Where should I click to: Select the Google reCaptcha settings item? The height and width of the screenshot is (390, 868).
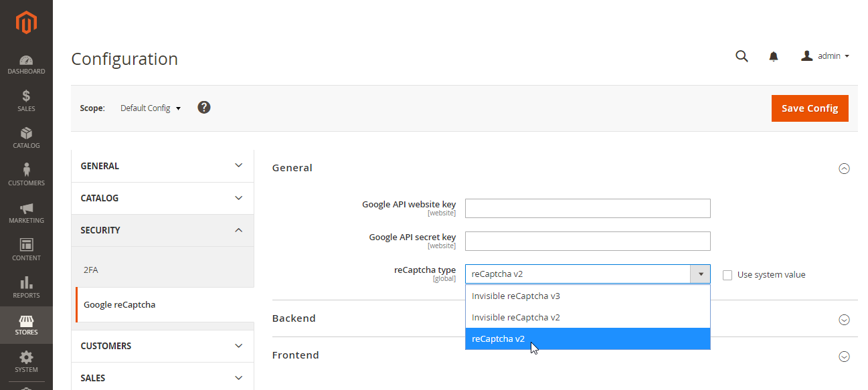tap(165, 304)
